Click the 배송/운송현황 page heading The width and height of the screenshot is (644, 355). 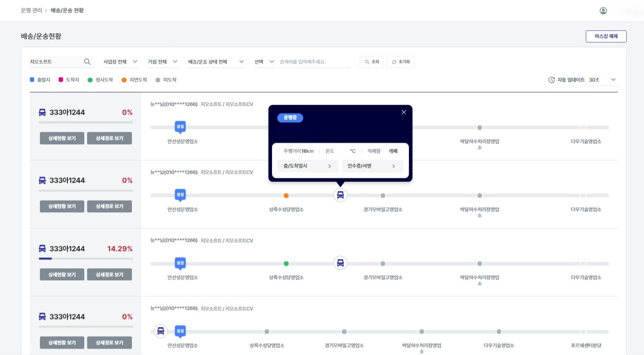point(41,36)
